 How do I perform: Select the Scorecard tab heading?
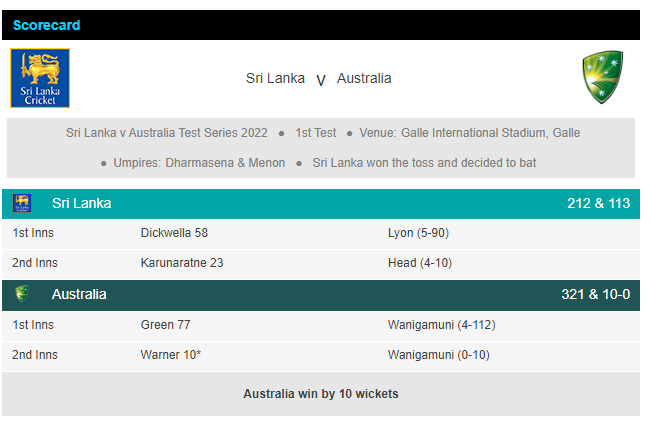47,25
